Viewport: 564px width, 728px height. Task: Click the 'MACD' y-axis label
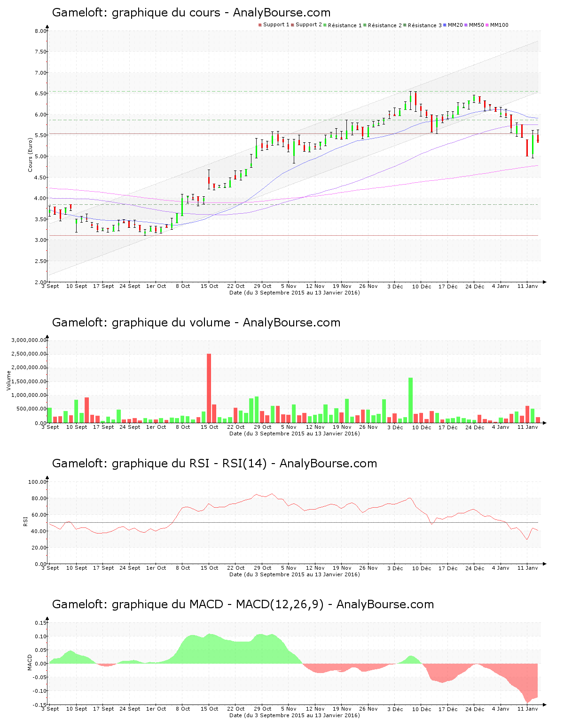[30, 662]
